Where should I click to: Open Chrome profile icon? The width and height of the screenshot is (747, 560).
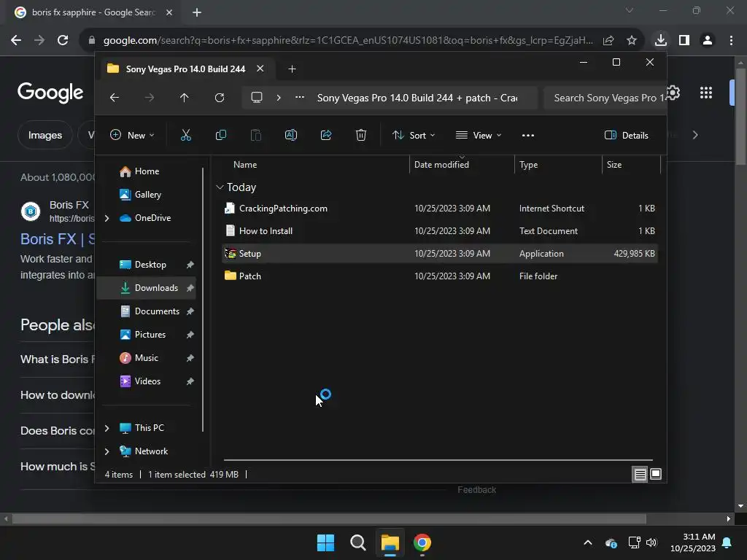click(x=708, y=40)
